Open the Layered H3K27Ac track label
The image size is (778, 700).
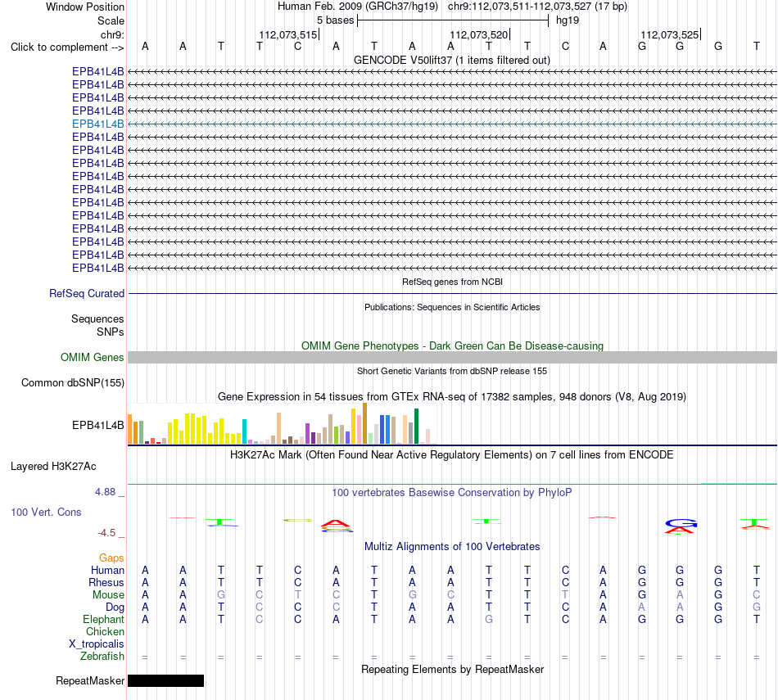coord(53,467)
